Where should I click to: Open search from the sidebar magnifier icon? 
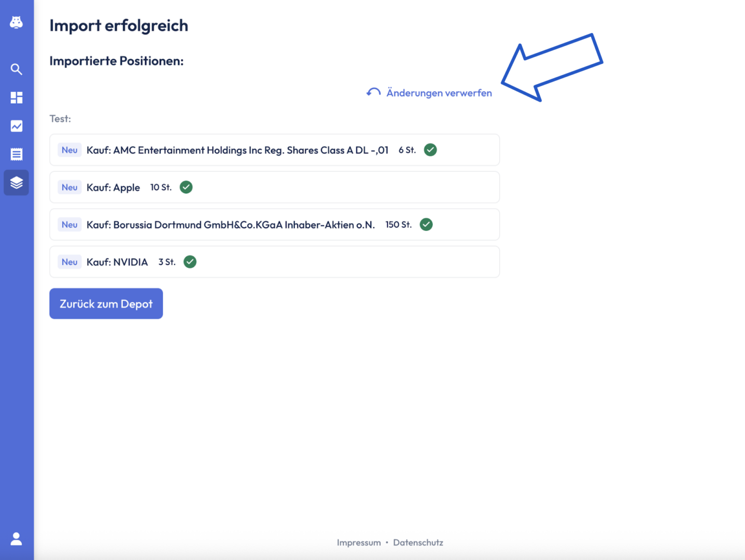17,69
